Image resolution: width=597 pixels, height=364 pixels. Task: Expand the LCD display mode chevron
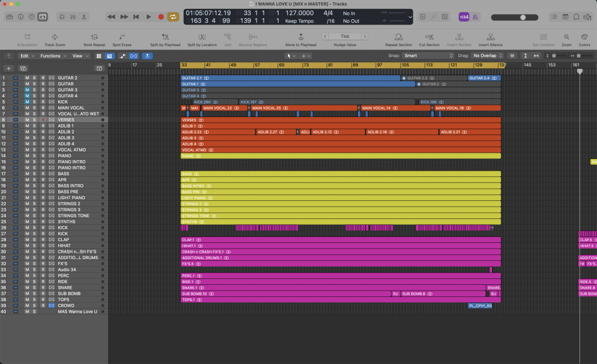click(410, 17)
